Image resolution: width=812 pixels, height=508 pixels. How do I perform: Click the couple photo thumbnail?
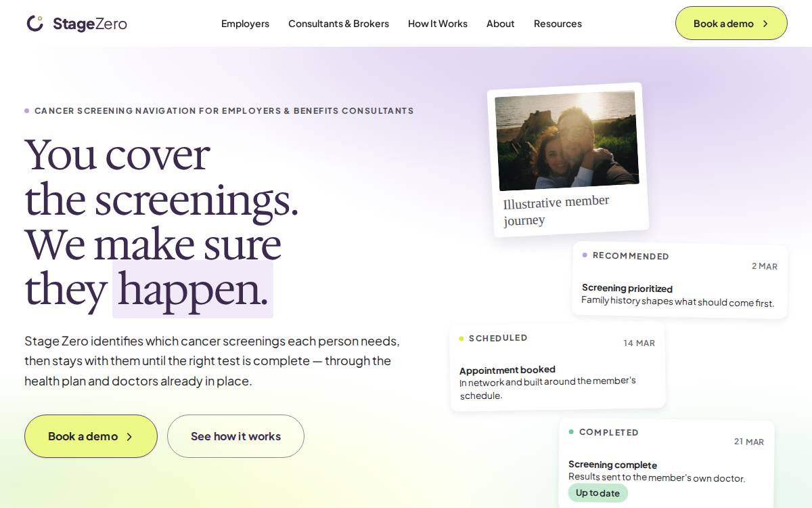click(567, 141)
